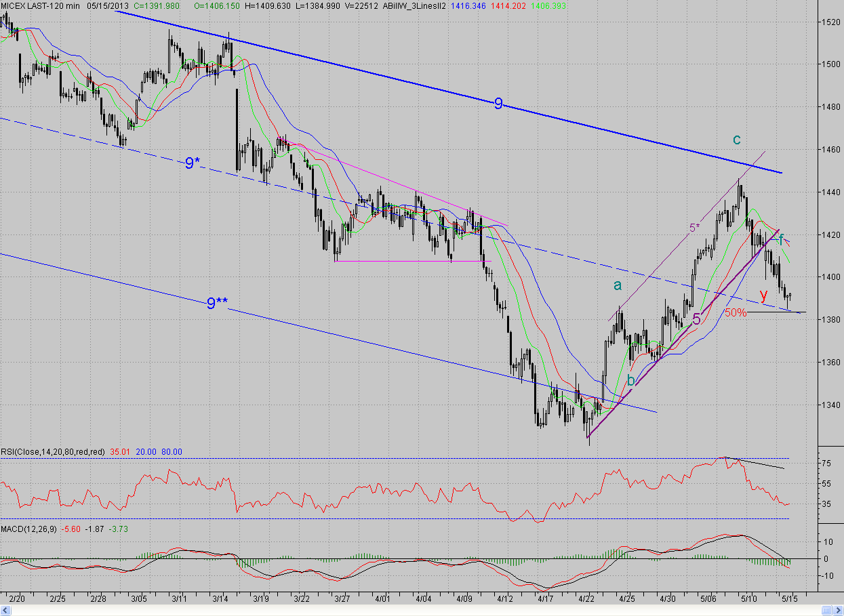This screenshot has height=616, width=844.
Task: Select the teal f wave label
Action: 782,239
